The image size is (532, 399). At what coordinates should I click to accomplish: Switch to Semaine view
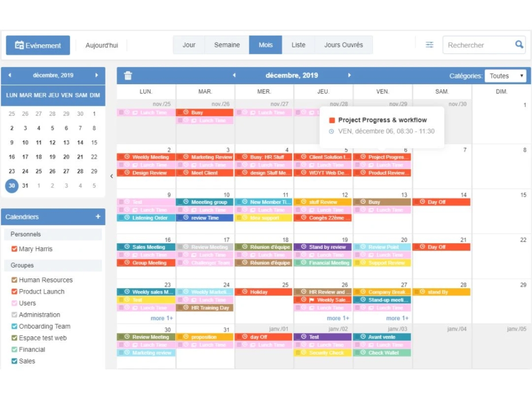[x=227, y=45]
